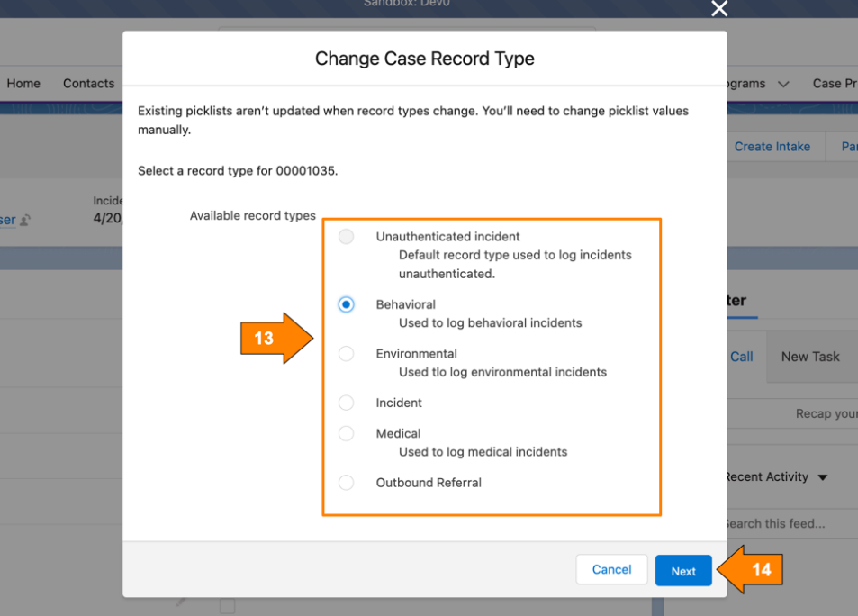Choose the Unauthenticated incident record type
Screen dimensions: 858x616
coord(346,236)
